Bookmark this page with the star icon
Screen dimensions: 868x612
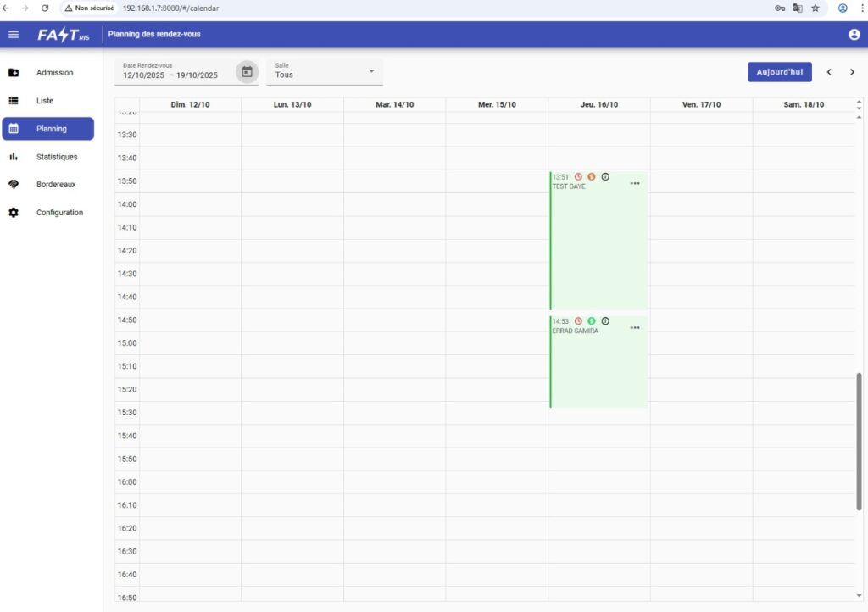click(815, 8)
